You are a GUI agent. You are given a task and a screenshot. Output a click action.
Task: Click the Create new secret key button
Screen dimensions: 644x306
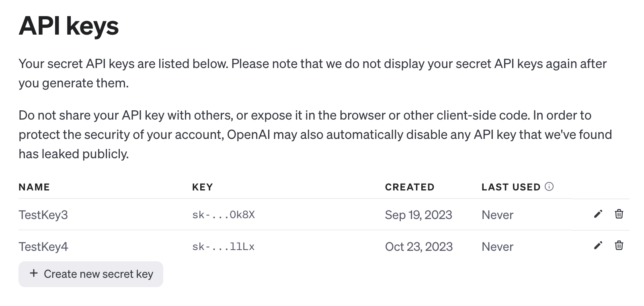[91, 274]
